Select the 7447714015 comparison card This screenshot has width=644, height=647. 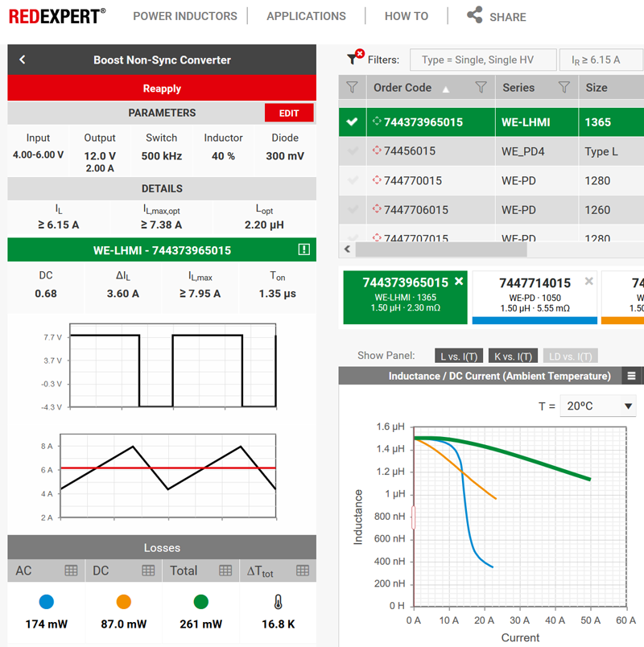click(535, 297)
